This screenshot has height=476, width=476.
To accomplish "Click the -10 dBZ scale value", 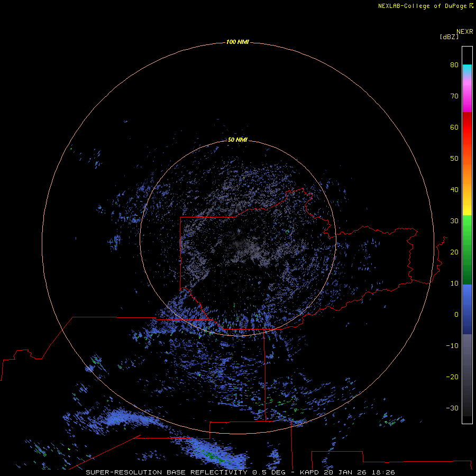I will [x=452, y=346].
